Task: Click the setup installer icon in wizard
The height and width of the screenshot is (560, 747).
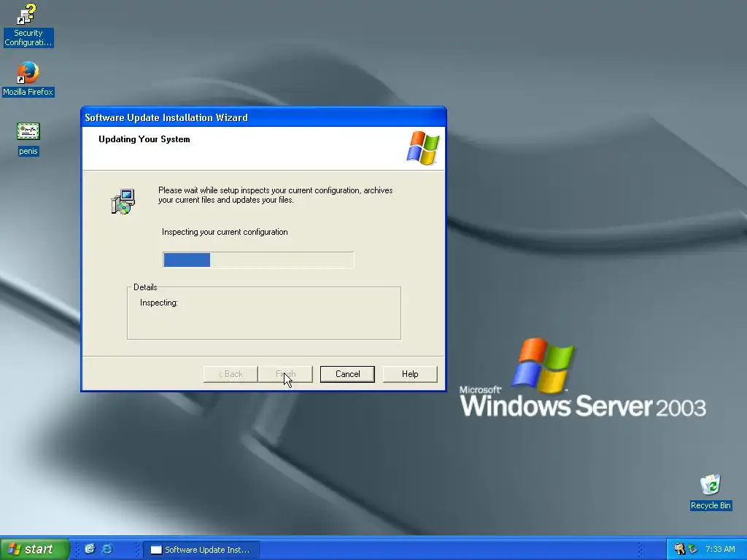Action: pyautogui.click(x=123, y=201)
